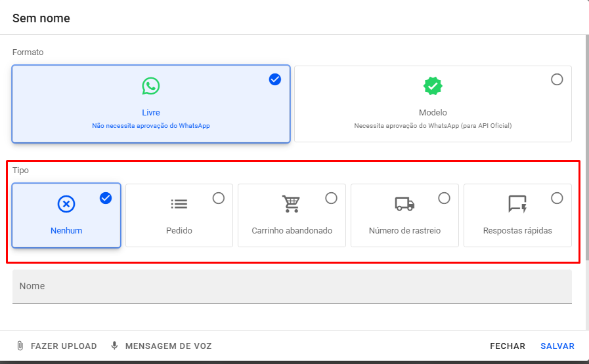Select the Modelo format radio button

point(557,79)
